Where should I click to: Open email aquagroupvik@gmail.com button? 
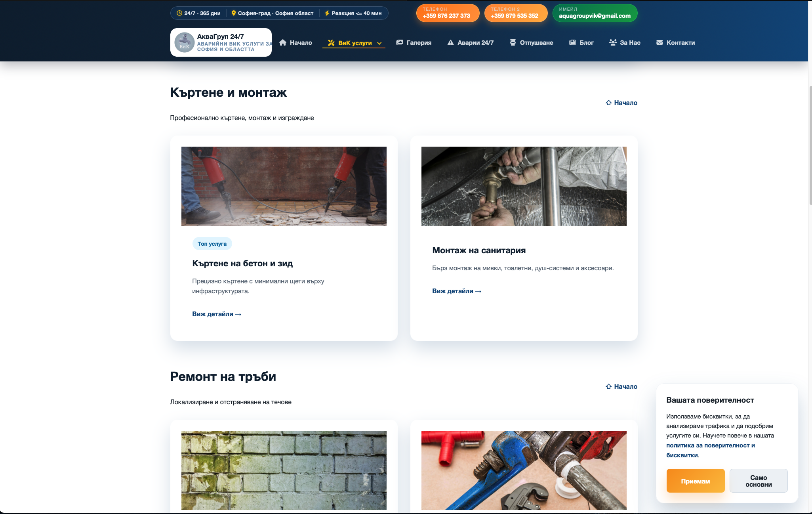595,13
